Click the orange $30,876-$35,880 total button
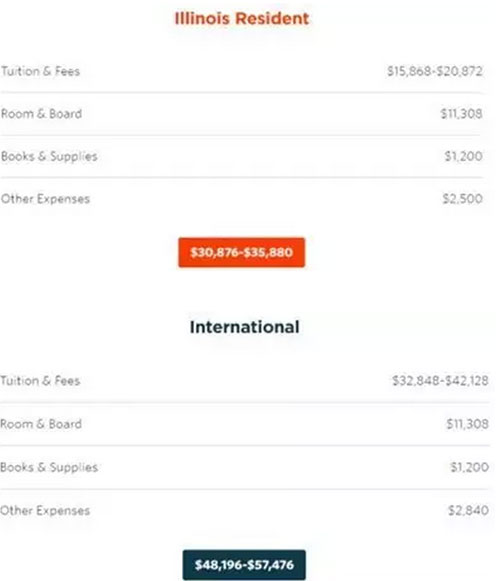This screenshot has width=500, height=581. (242, 252)
